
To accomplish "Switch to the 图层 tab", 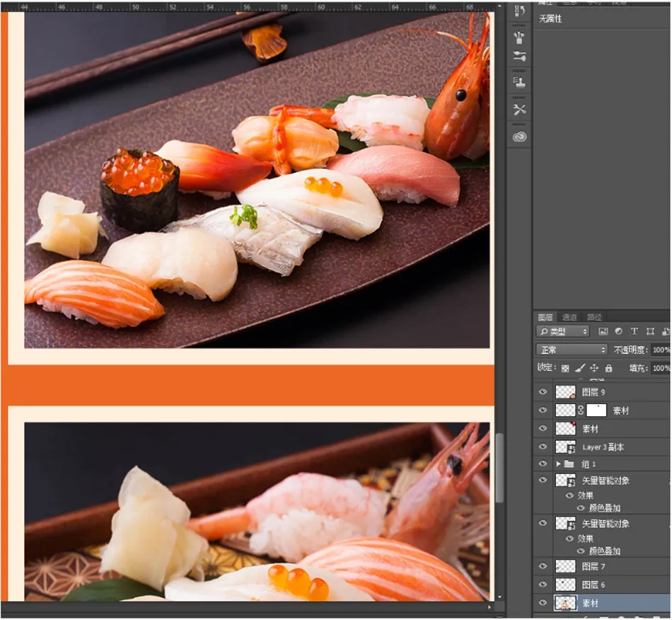I will coord(545,317).
